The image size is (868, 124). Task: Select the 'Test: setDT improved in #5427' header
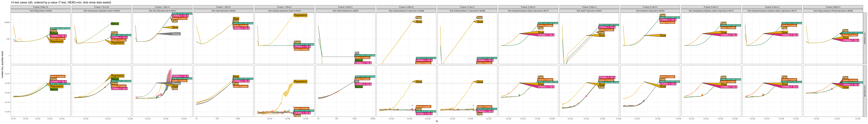[589, 11]
